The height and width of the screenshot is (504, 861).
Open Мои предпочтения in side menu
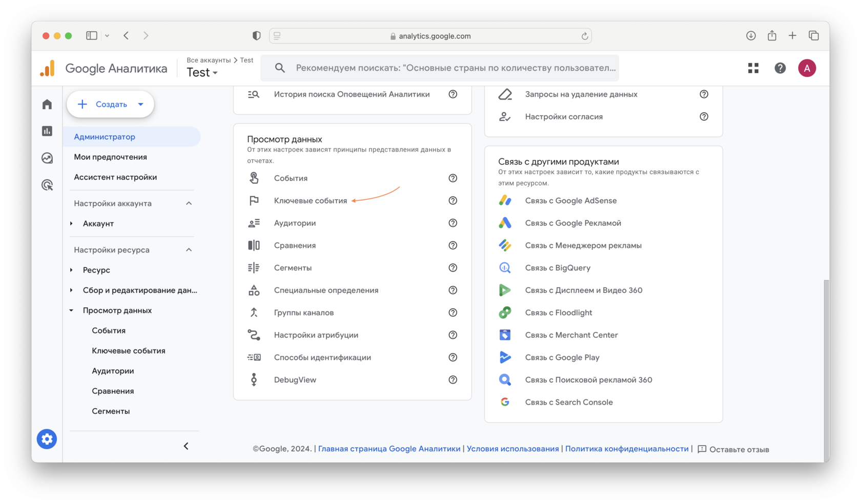(x=110, y=157)
